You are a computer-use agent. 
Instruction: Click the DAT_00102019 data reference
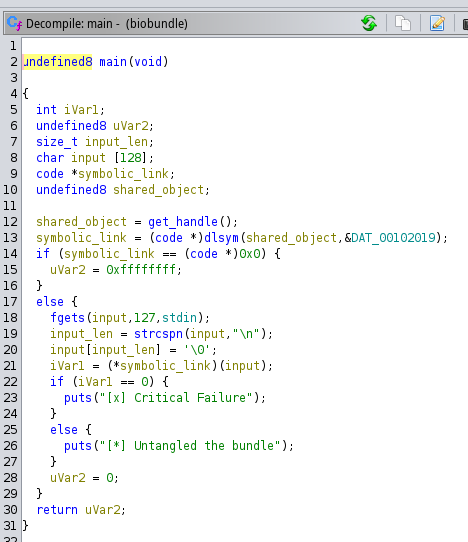[393, 237]
